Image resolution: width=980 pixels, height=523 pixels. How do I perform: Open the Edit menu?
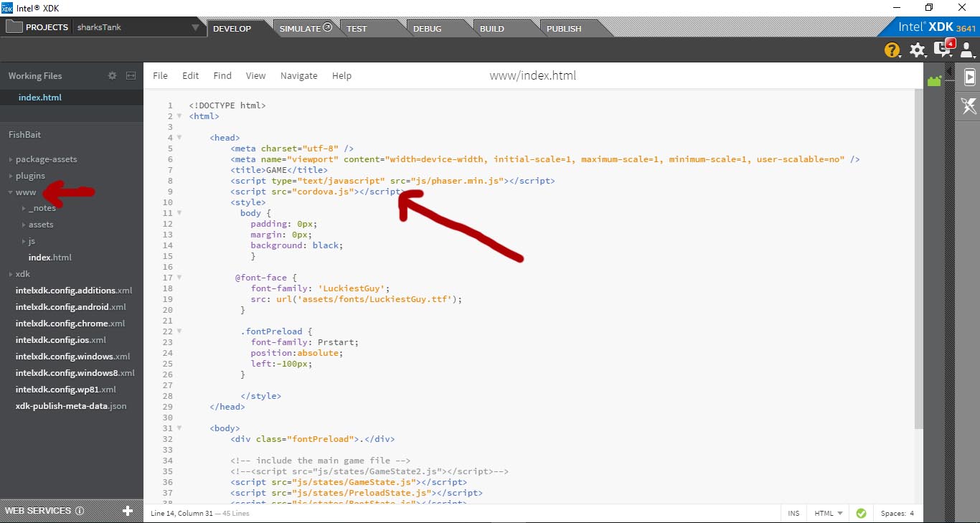[x=190, y=75]
